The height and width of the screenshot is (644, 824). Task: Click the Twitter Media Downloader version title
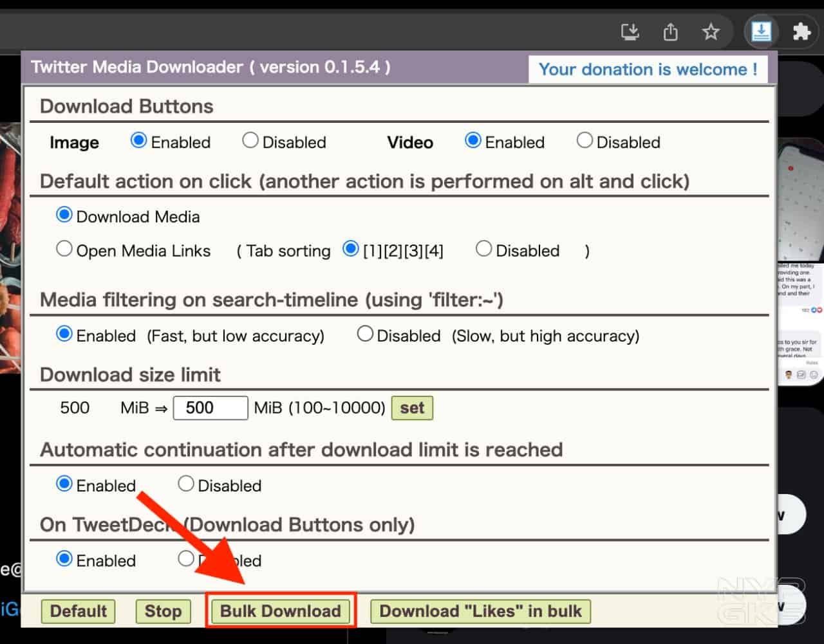211,67
